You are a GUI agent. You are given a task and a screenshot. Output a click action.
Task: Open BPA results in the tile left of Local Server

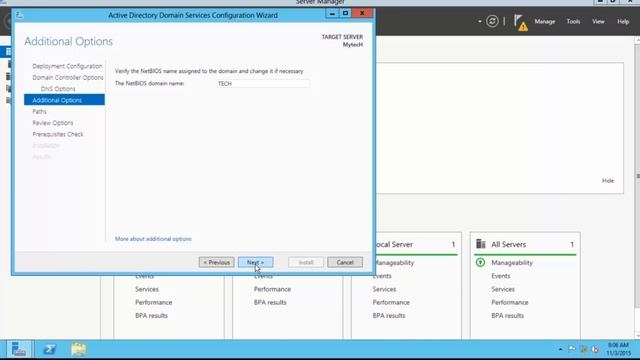click(x=270, y=302)
